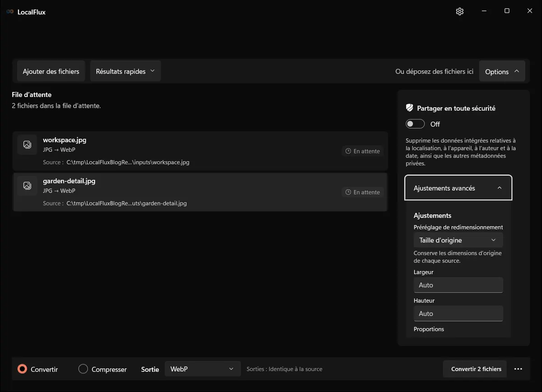Screen dimensions: 542x392
Task: Click the Sorties : Identique à la source text
Action: point(285,369)
